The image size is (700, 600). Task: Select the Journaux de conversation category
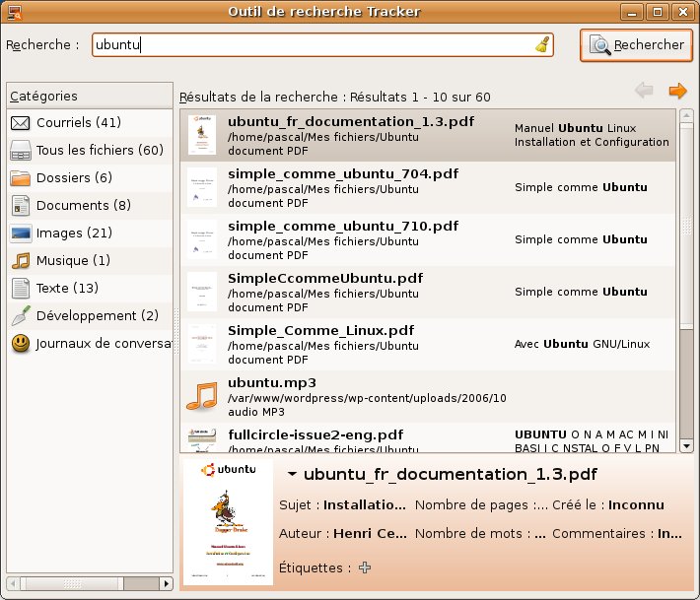pyautogui.click(x=90, y=344)
